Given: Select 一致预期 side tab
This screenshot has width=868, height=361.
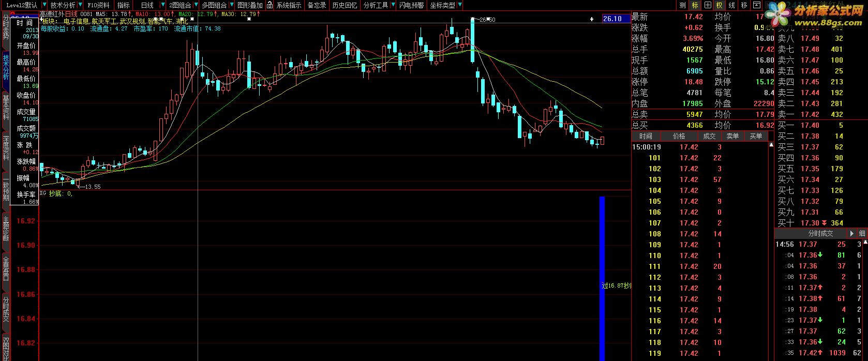Looking at the screenshot, I should click(6, 188).
